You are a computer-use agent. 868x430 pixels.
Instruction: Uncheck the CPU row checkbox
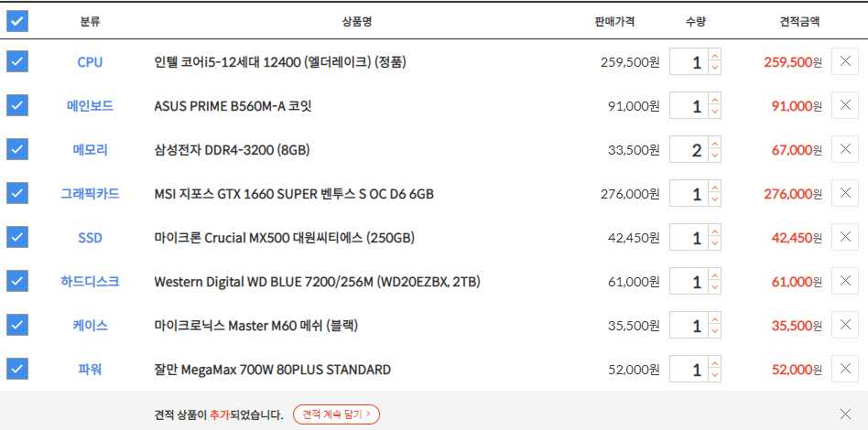pos(17,61)
